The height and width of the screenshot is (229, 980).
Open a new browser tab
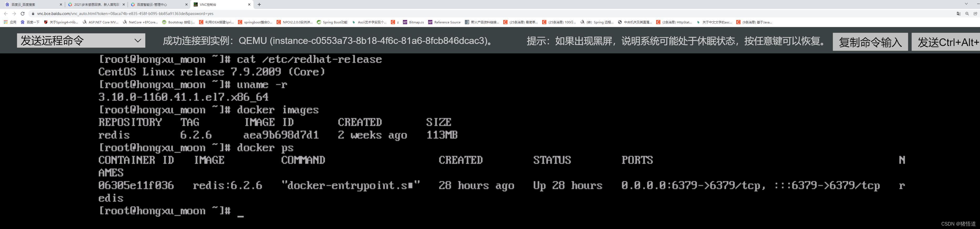(x=260, y=4)
